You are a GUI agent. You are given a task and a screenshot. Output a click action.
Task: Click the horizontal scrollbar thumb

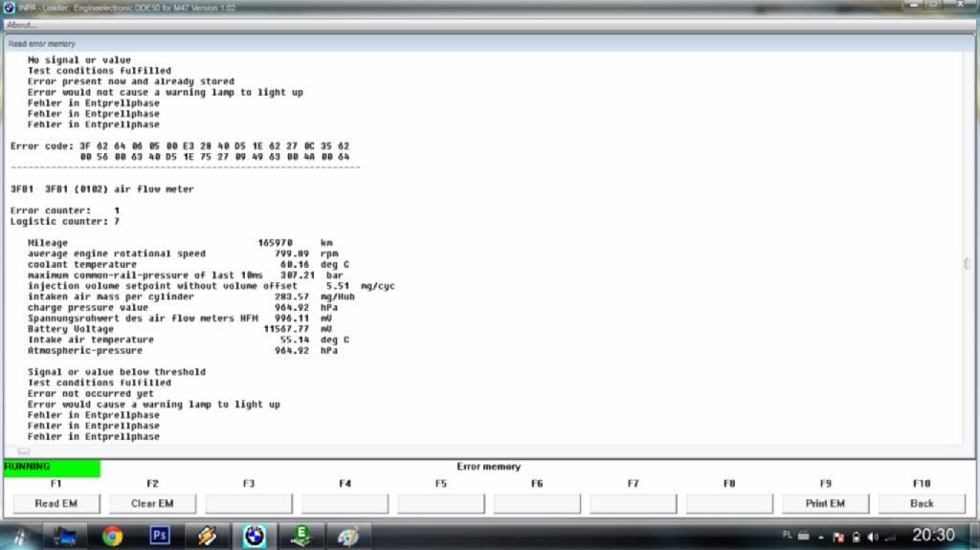coord(24,451)
